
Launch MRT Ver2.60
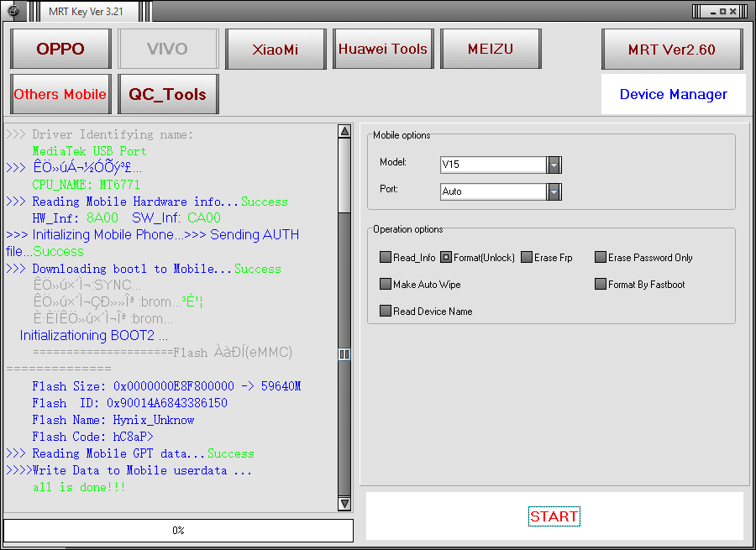tap(672, 50)
